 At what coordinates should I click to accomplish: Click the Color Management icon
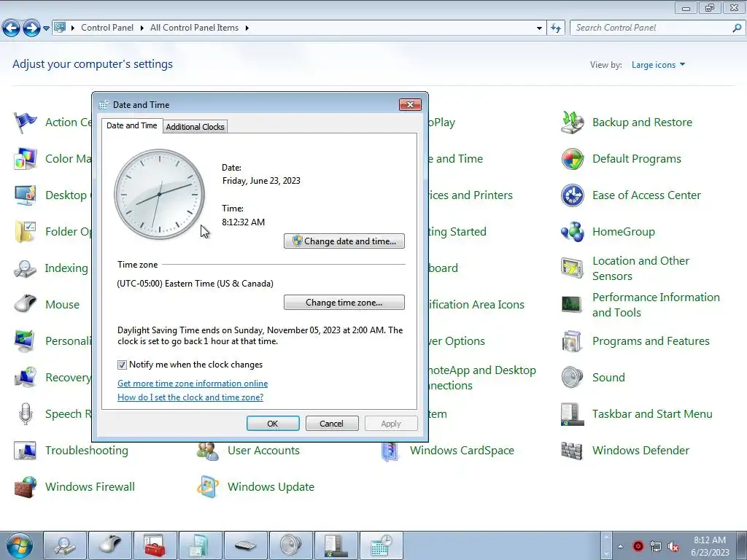26,159
